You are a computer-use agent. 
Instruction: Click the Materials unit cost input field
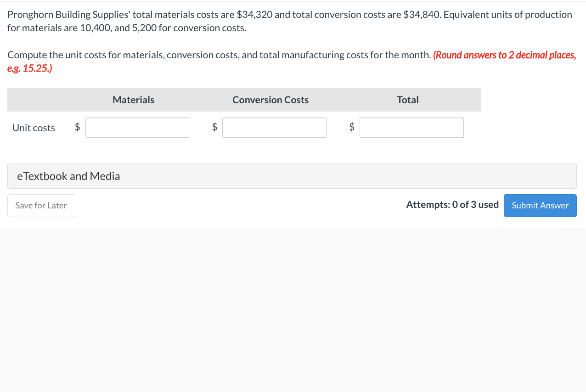pos(137,127)
